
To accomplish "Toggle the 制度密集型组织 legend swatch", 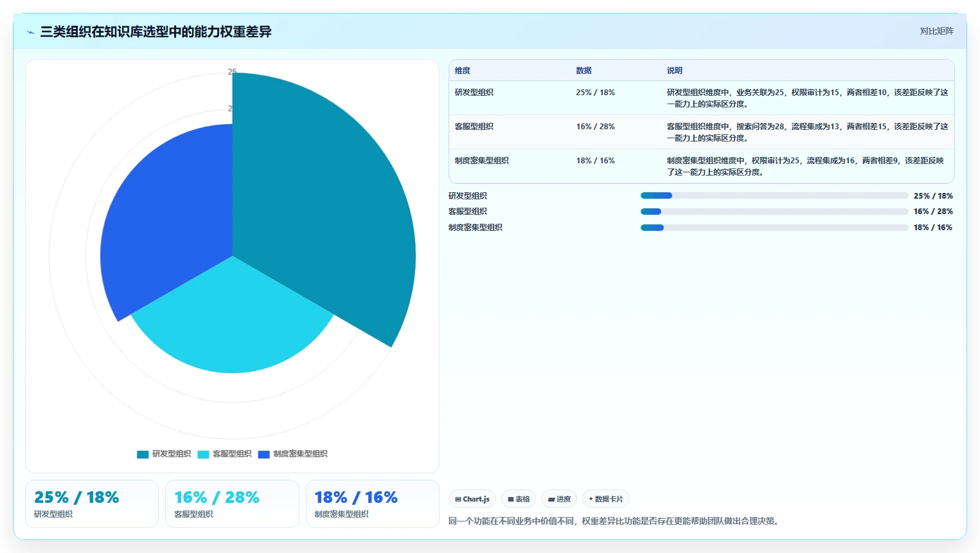I will pos(263,454).
